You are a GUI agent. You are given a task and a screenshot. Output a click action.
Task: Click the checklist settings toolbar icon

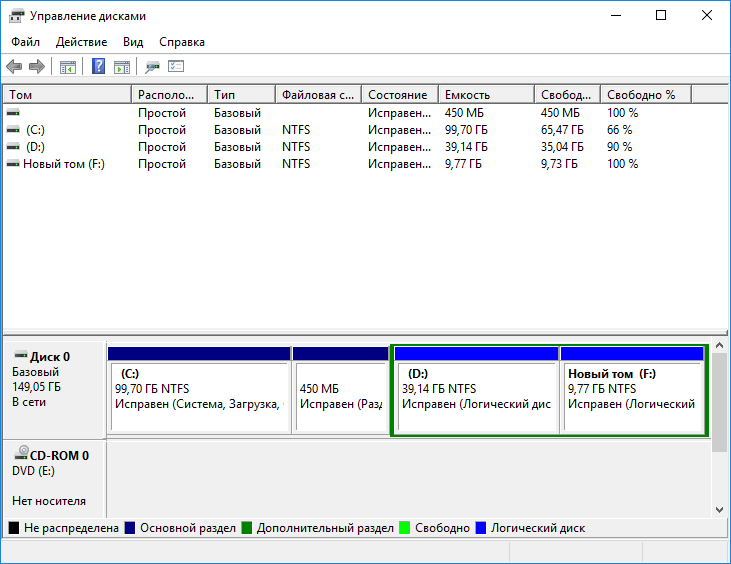177,67
